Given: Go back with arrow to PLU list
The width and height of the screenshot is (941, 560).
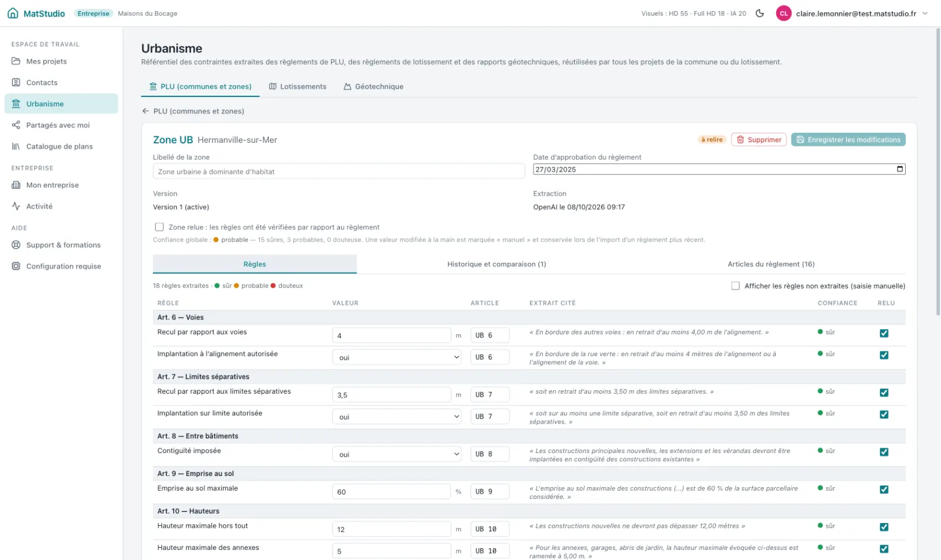Looking at the screenshot, I should tap(145, 111).
